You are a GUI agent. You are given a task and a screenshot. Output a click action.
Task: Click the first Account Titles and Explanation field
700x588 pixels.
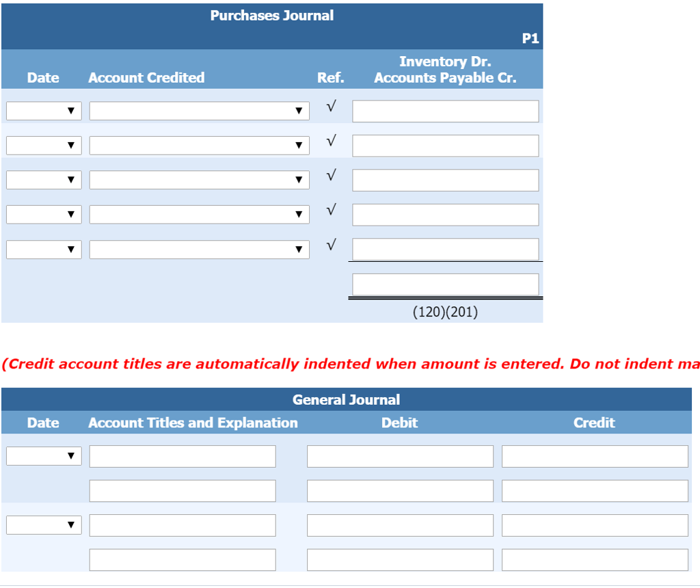[x=182, y=456]
